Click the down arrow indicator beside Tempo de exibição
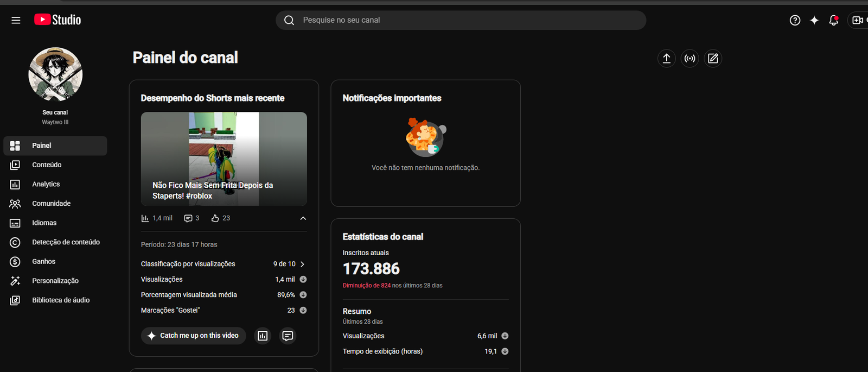 pos(505,351)
